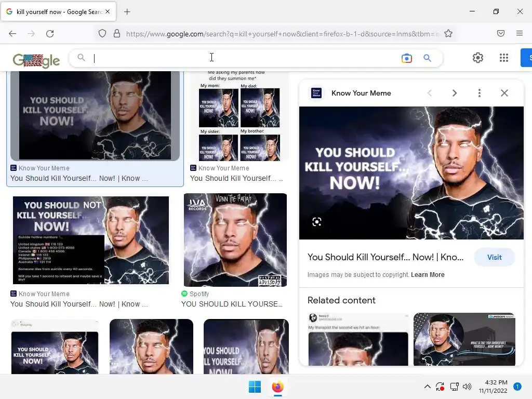Click the Know Your Meme favicon in panel header
This screenshot has width=532, height=399.
316,93
